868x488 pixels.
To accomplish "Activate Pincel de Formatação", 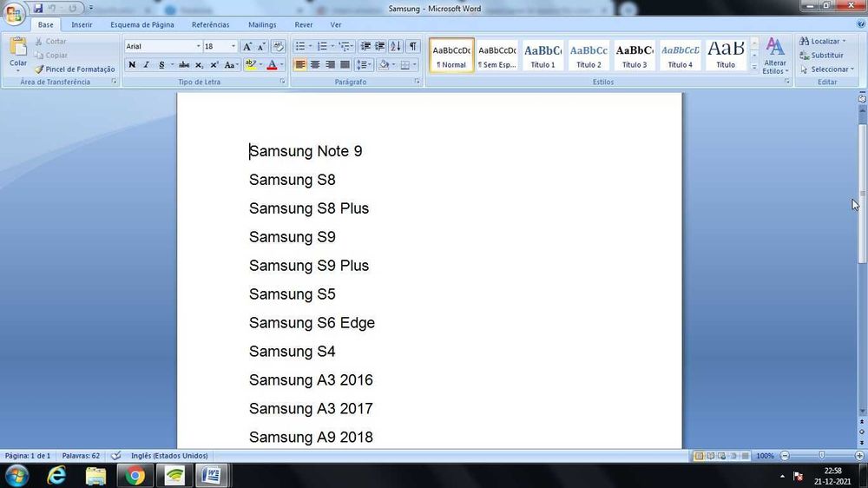I will point(74,69).
